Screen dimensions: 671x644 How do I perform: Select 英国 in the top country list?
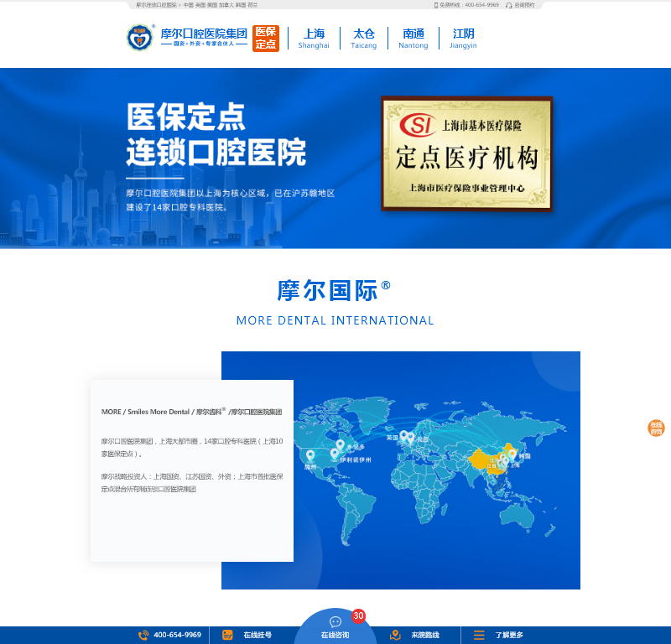200,5
